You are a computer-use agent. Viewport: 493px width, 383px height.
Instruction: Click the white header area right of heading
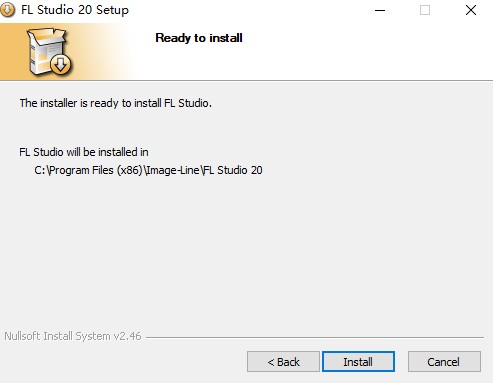[x=367, y=51]
